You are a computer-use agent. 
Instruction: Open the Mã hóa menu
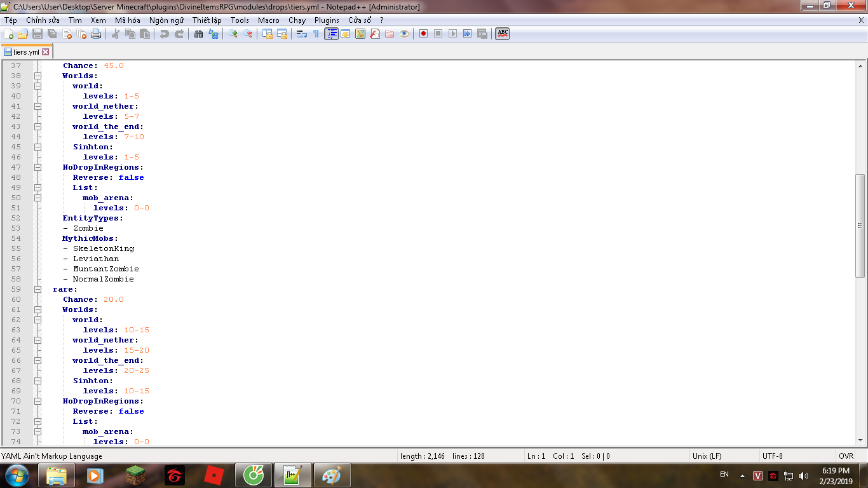pyautogui.click(x=127, y=20)
